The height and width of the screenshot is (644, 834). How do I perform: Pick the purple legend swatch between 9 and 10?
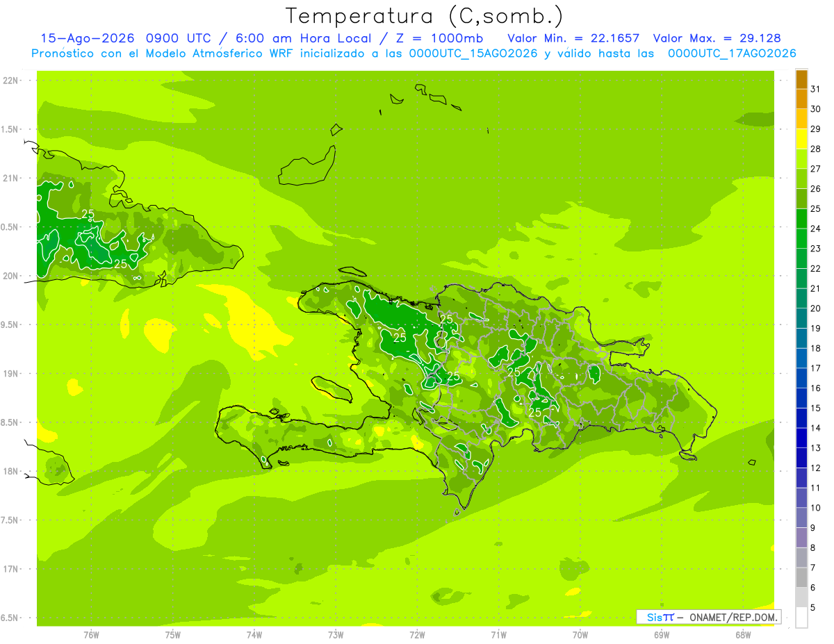[801, 518]
